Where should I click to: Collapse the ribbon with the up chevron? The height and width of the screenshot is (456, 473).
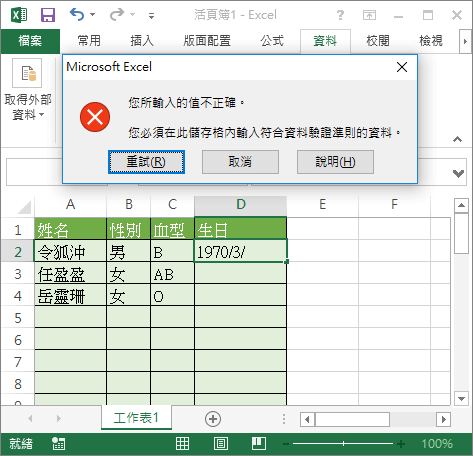[x=457, y=139]
